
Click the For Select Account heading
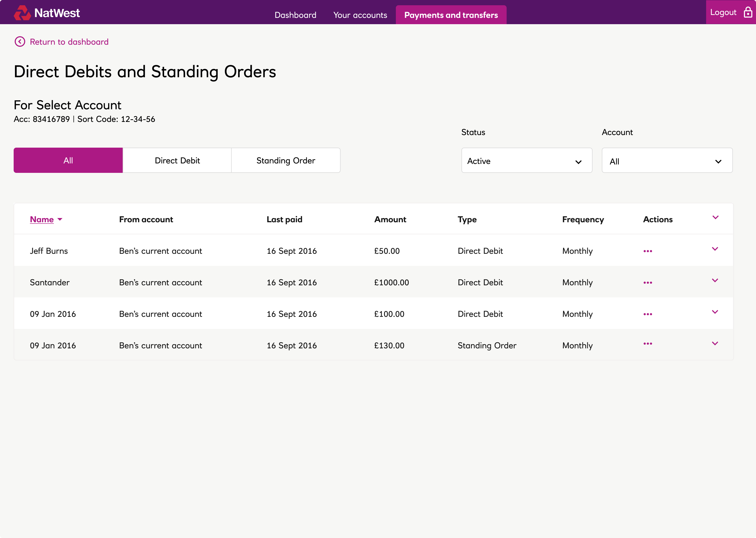pos(67,105)
